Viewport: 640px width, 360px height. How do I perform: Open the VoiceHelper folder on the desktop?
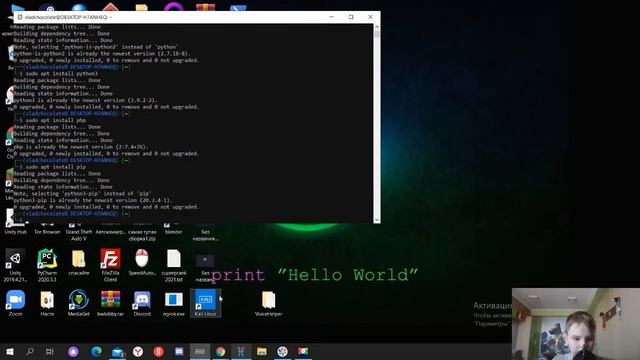pyautogui.click(x=268, y=303)
